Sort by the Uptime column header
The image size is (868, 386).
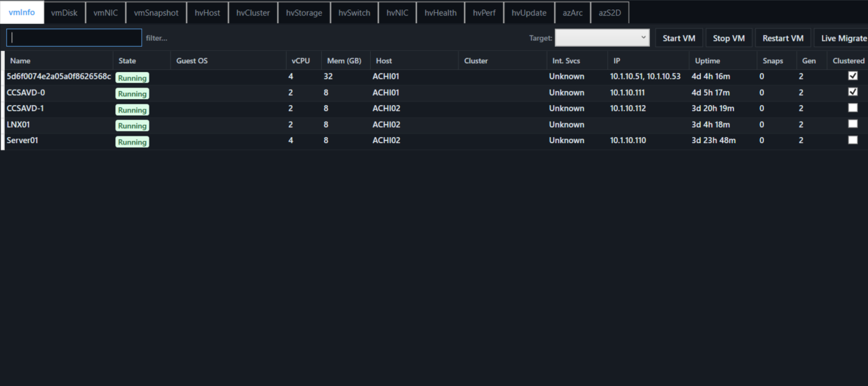point(707,61)
